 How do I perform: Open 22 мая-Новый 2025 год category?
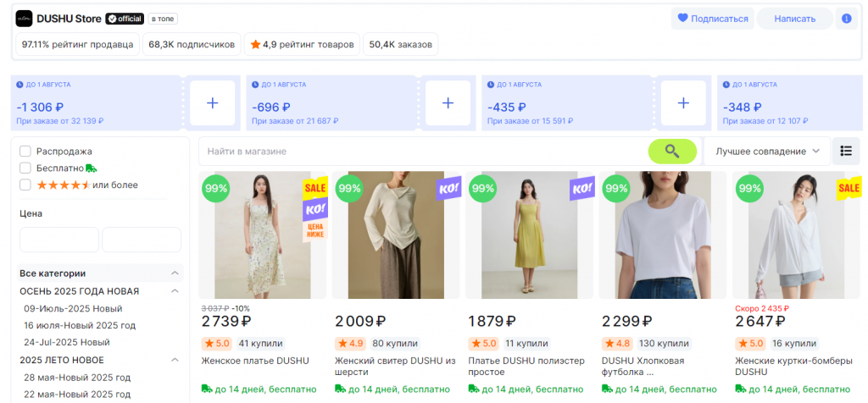77,395
